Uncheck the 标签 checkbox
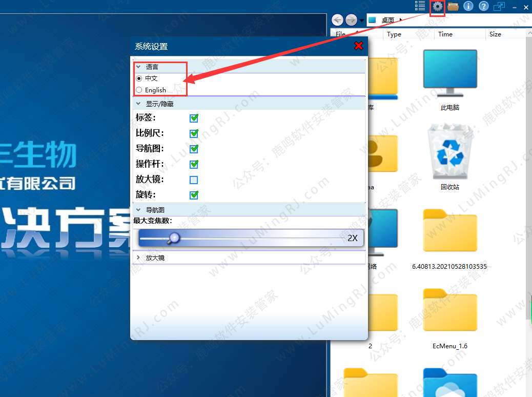Image resolution: width=532 pixels, height=397 pixels. tap(194, 118)
